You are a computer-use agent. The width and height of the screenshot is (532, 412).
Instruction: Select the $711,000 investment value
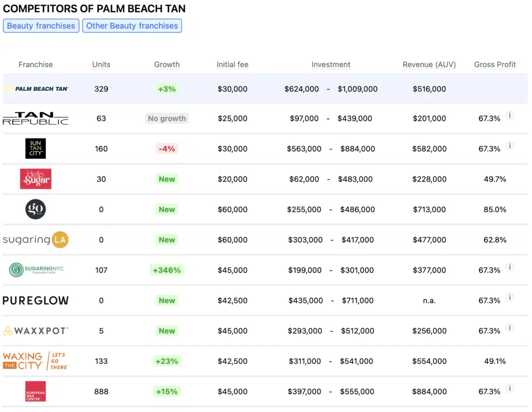[x=357, y=300]
